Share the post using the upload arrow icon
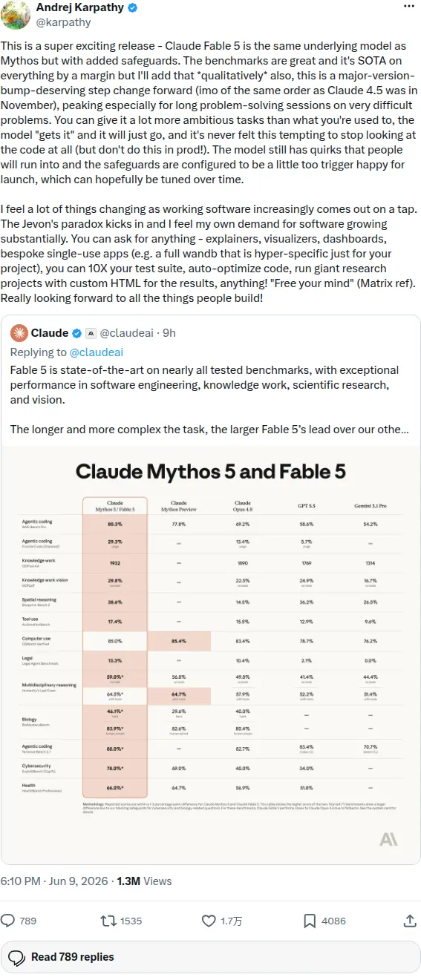421x980 pixels. click(409, 921)
